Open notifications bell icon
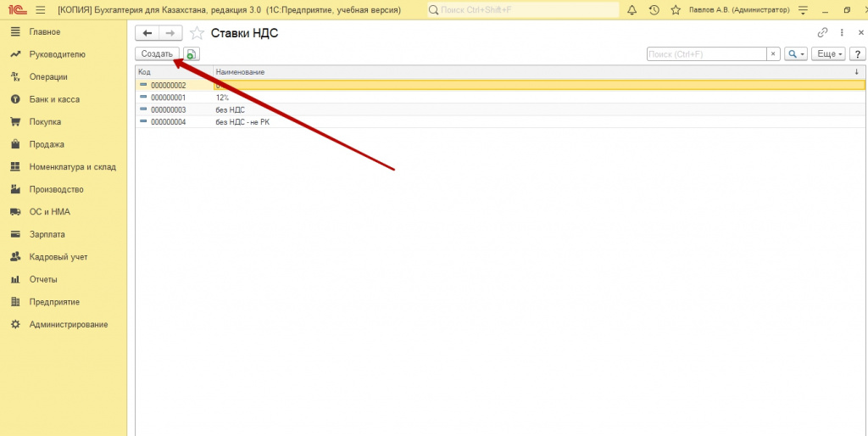The image size is (868, 436). pyautogui.click(x=632, y=10)
